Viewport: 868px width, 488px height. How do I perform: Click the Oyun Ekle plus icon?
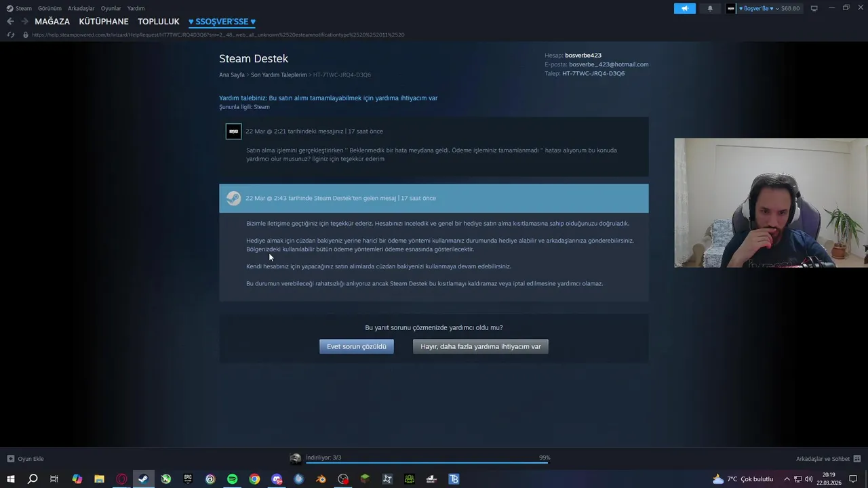[10, 459]
